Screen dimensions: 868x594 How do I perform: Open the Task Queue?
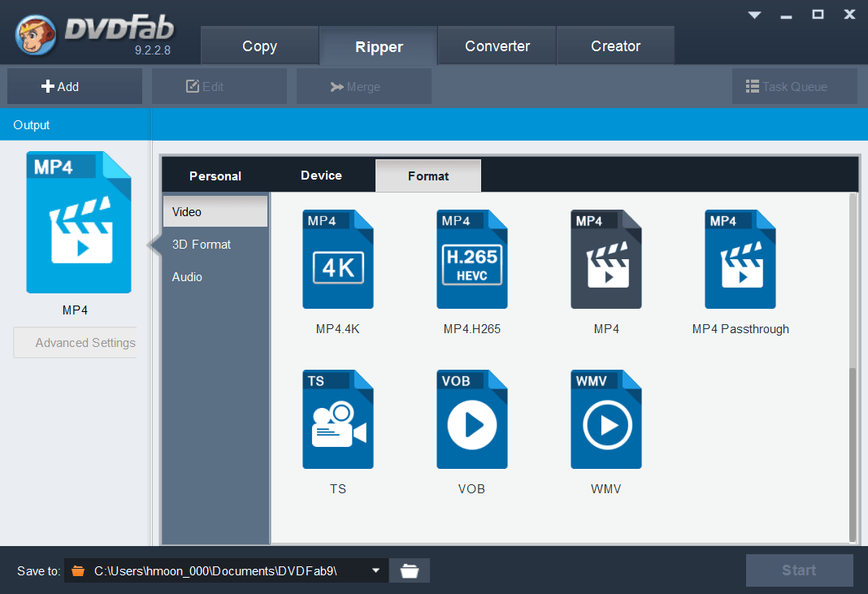[794, 86]
